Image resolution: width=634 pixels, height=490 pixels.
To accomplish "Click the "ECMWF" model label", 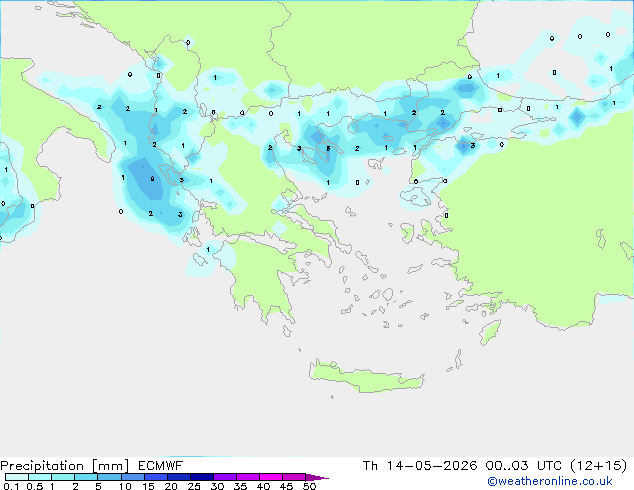I will pos(161,466).
